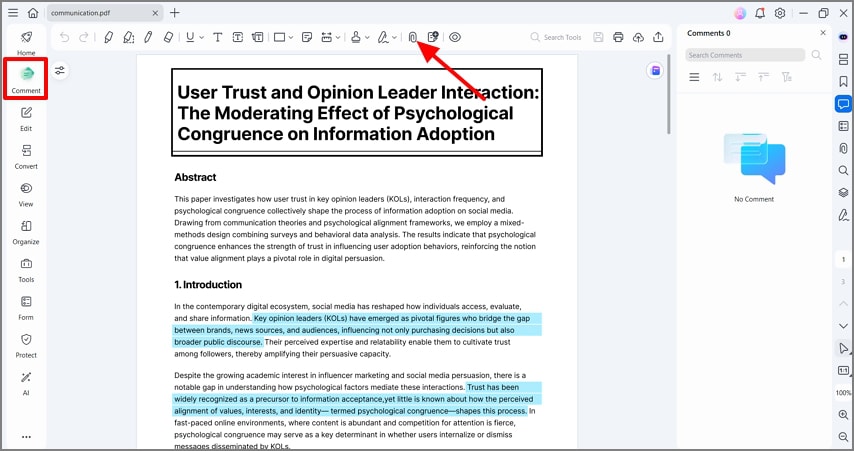Select the Text Box tool
The image size is (854, 451).
pos(237,37)
